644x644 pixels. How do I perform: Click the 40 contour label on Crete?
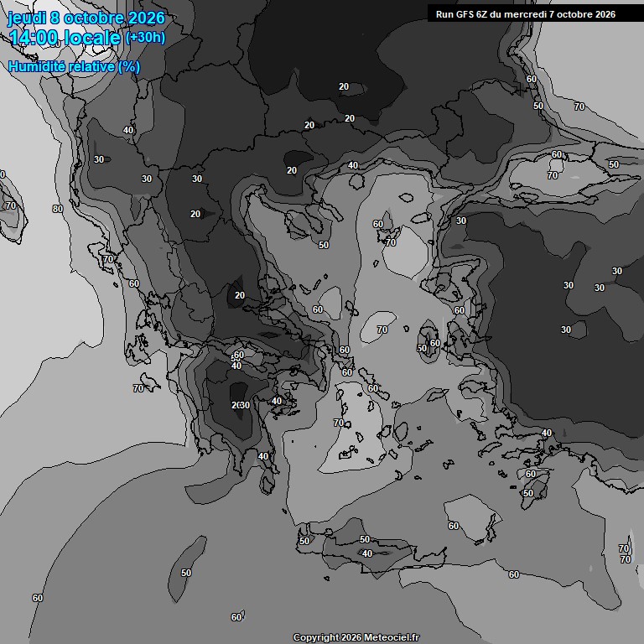click(x=367, y=553)
